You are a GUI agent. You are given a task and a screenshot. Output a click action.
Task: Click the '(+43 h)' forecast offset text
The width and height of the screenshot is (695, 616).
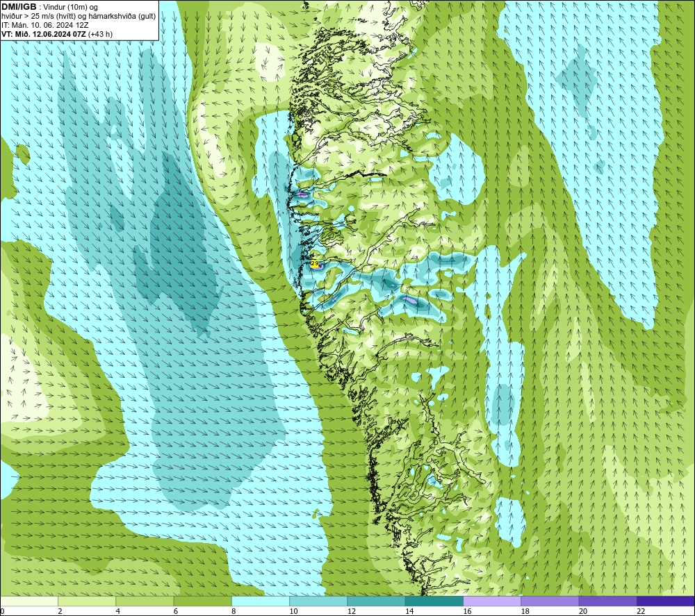coord(100,34)
